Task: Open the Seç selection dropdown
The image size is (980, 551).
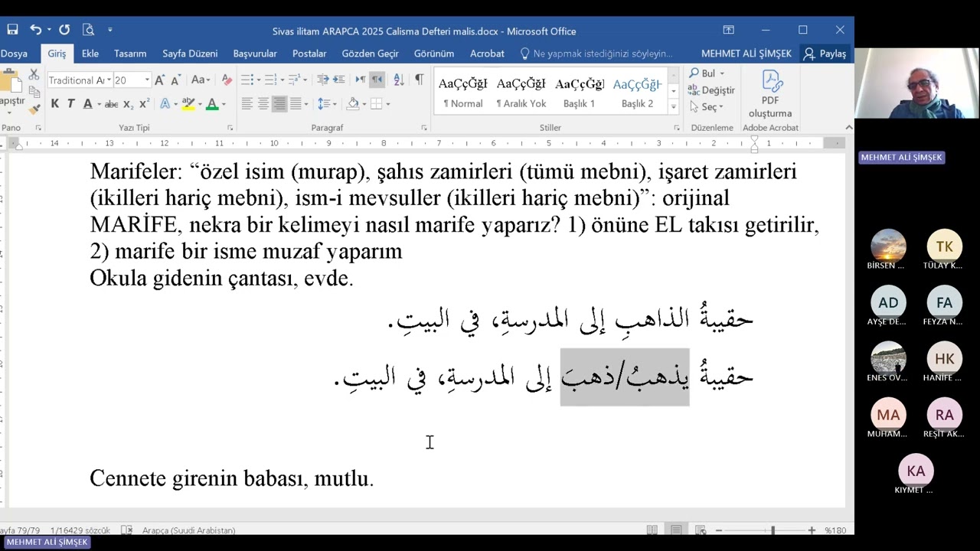Action: tap(705, 107)
